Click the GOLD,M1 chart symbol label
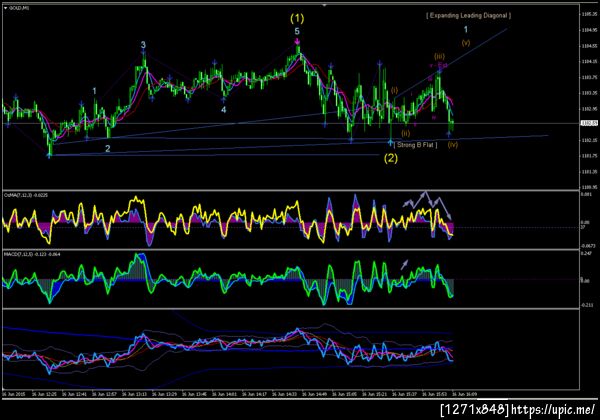The height and width of the screenshot is (420, 600). tap(18, 8)
